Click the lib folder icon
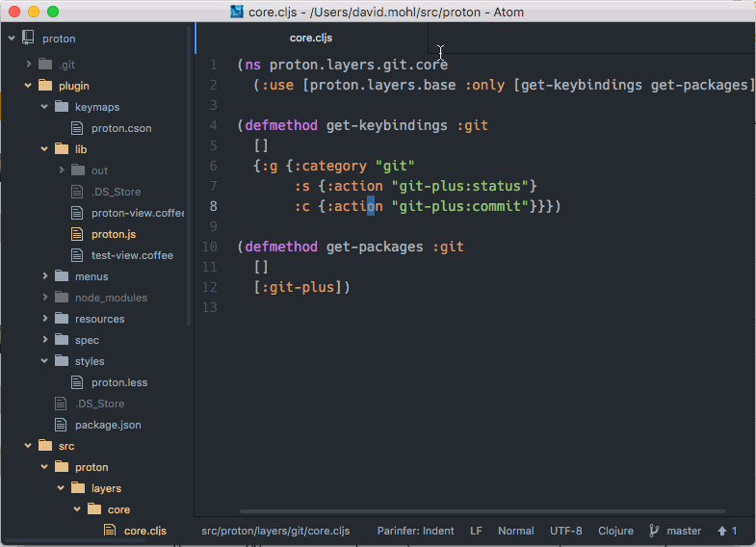This screenshot has height=547, width=756. point(62,149)
